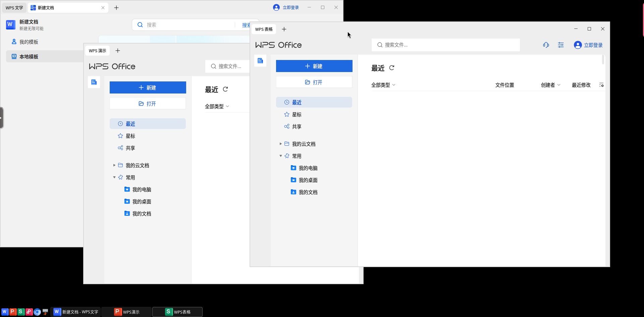Image resolution: width=644 pixels, height=317 pixels.
Task: Click the side handle at left screen edge
Action: point(2,118)
